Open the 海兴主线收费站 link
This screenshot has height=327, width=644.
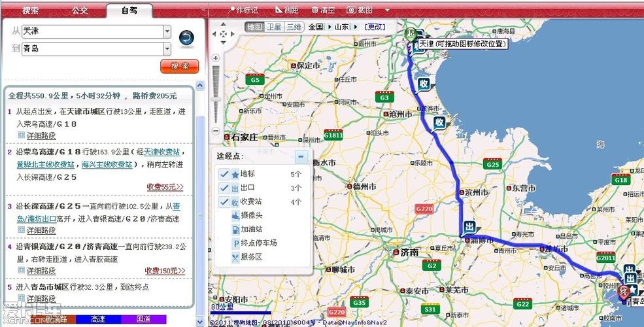tap(107, 164)
